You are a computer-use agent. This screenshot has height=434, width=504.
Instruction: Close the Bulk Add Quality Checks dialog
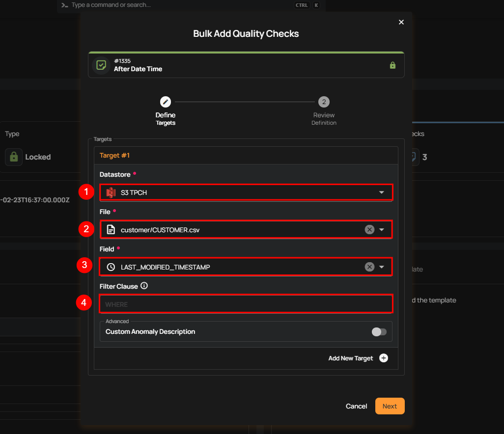(401, 22)
